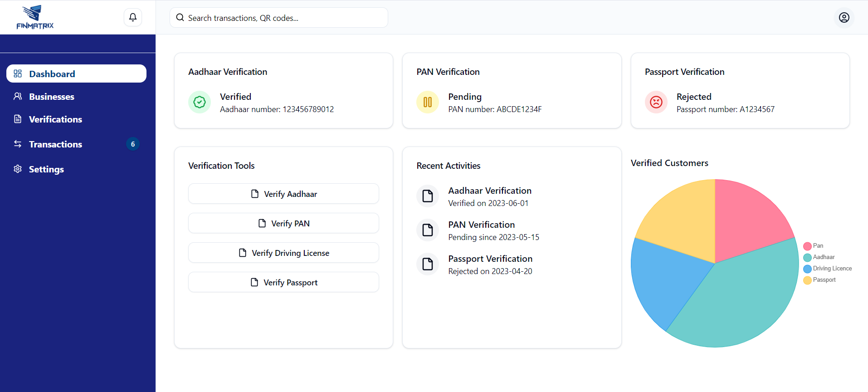Viewport: 868px width, 392px height.
Task: Click the Passport Verification activity document icon
Action: click(428, 264)
